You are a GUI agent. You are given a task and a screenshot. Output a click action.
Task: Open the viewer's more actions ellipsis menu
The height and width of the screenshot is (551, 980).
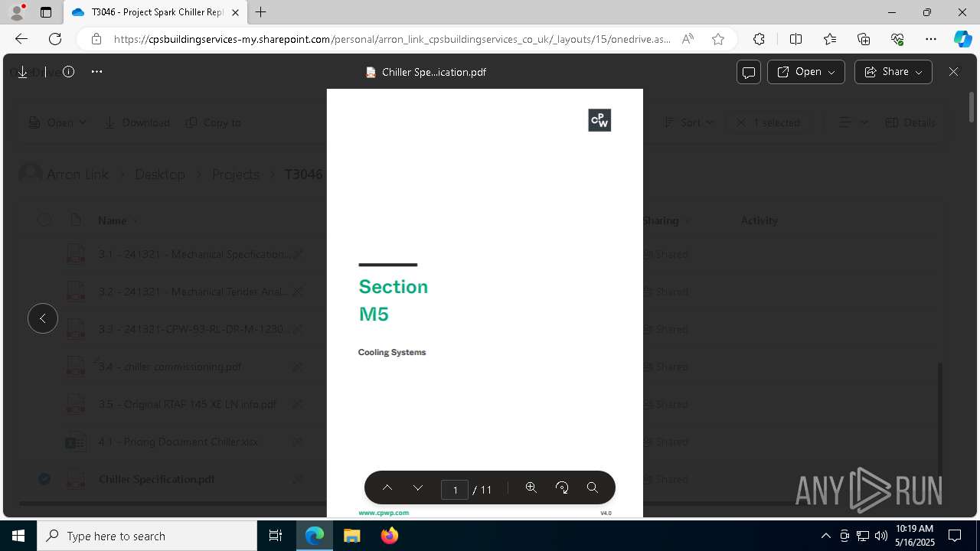click(x=96, y=72)
